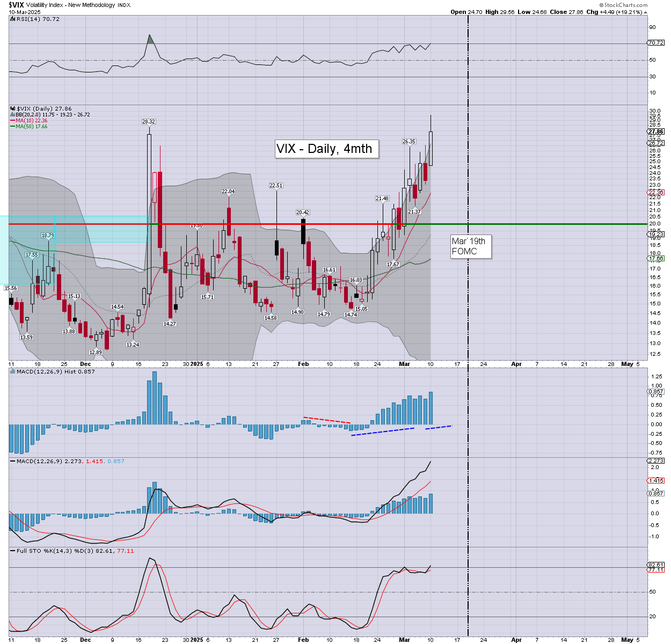This screenshot has height=644, width=671.
Task: Click the candlestick icon beside $VIX (Daily)
Action: 13,108
